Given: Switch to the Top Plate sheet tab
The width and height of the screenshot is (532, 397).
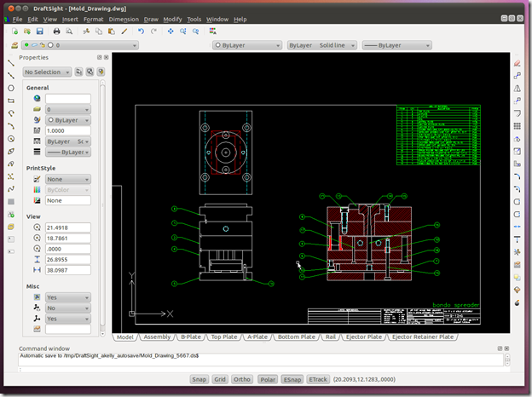Looking at the screenshot, I should [x=224, y=337].
